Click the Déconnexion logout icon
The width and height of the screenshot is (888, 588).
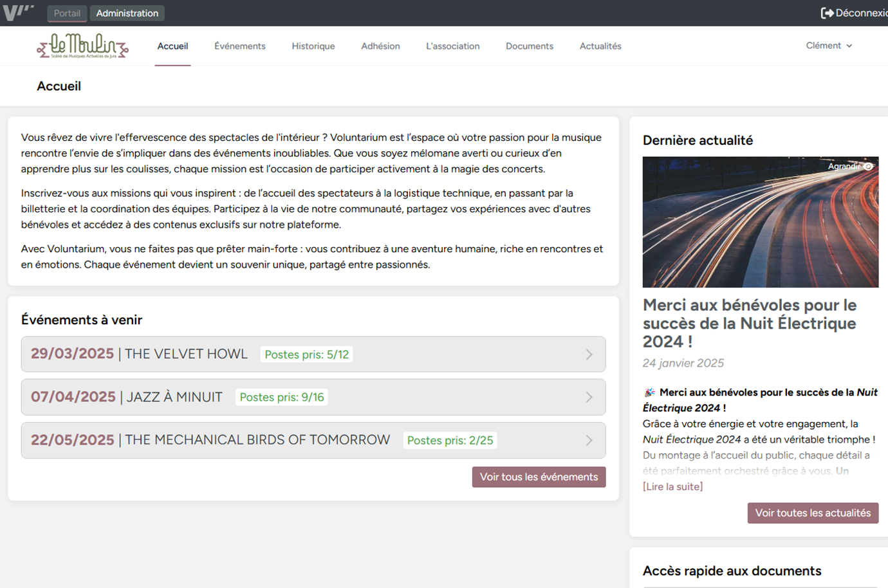click(x=826, y=12)
